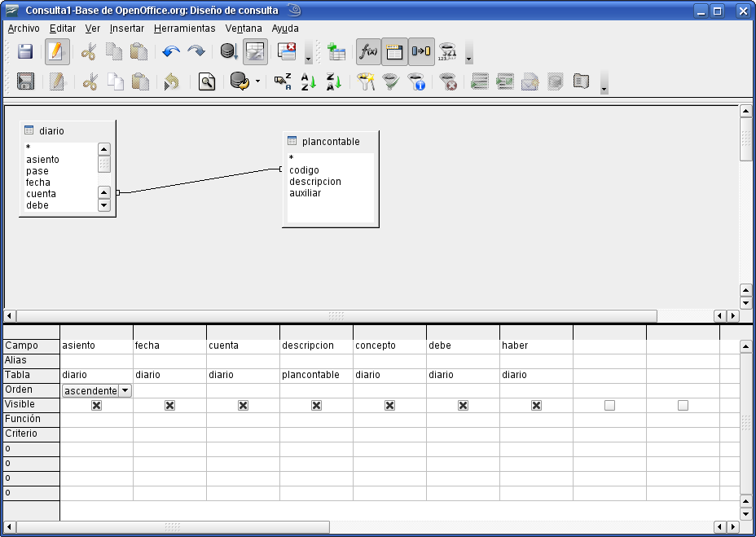Uncheck Visible for descripcion column
The image size is (756, 537).
pos(316,405)
